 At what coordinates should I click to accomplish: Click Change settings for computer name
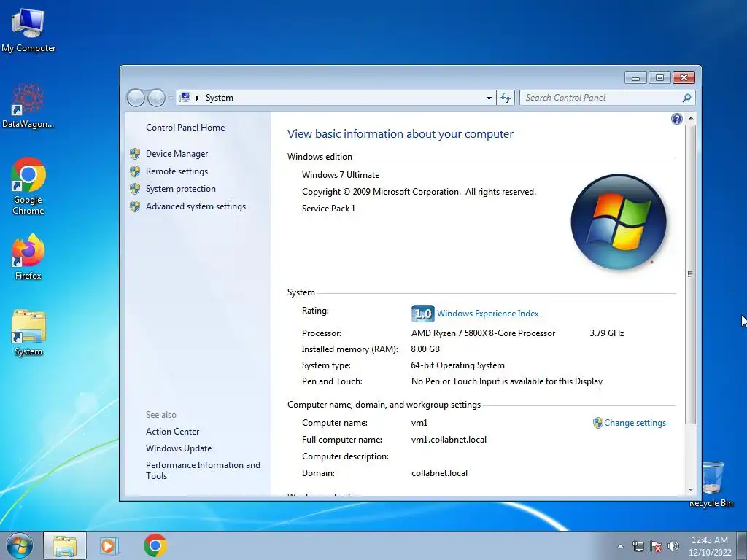point(635,423)
